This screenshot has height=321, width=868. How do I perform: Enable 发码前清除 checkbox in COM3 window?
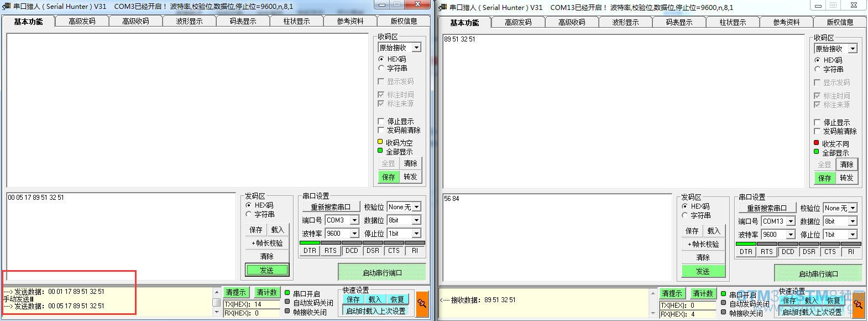(x=381, y=130)
